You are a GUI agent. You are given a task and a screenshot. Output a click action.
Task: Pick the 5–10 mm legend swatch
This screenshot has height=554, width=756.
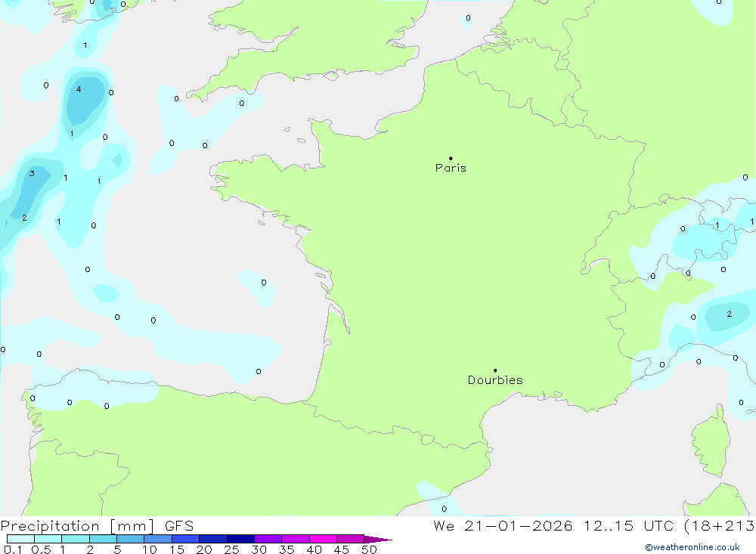[x=130, y=539]
